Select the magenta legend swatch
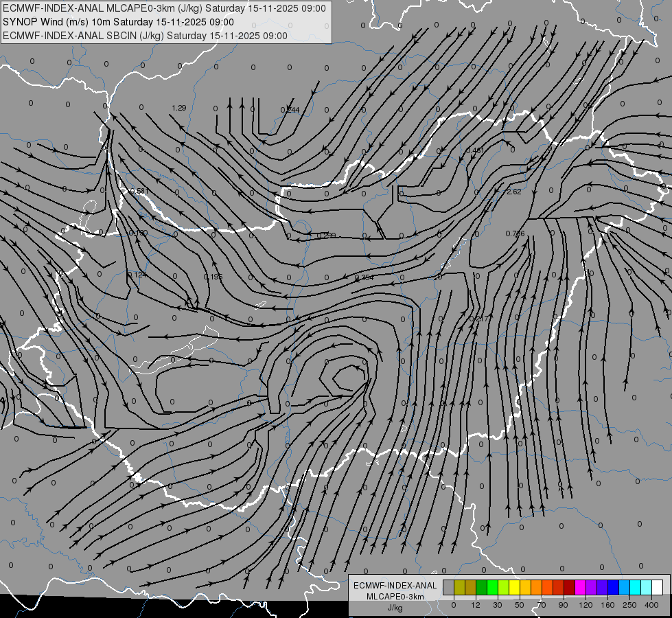The width and height of the screenshot is (672, 618). 580,587
